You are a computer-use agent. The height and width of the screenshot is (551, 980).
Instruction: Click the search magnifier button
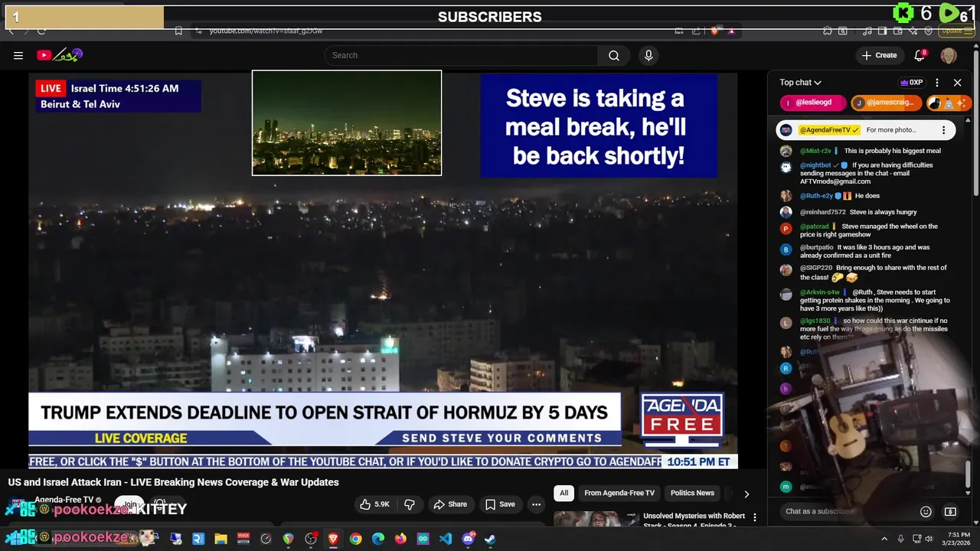614,55
